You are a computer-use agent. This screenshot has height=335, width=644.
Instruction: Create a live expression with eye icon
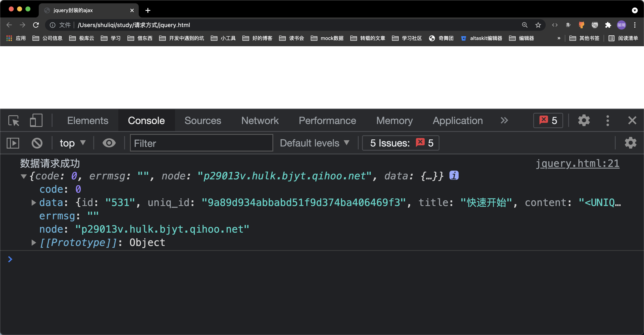coord(109,143)
